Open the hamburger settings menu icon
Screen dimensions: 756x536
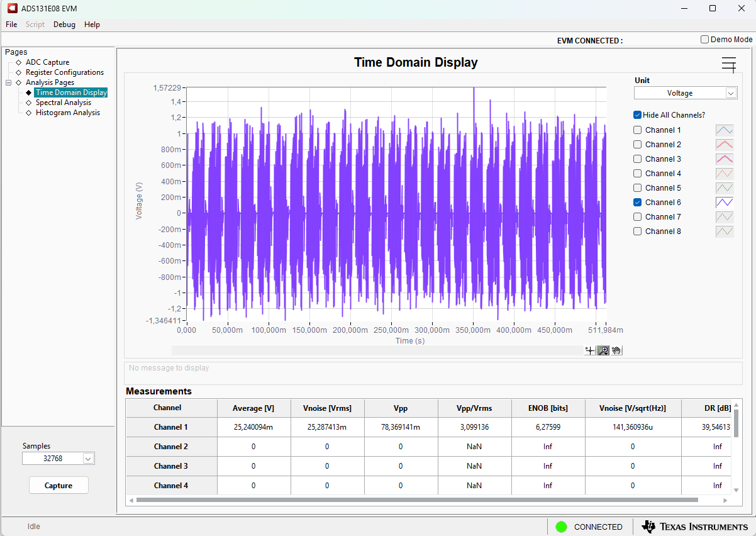pyautogui.click(x=729, y=65)
